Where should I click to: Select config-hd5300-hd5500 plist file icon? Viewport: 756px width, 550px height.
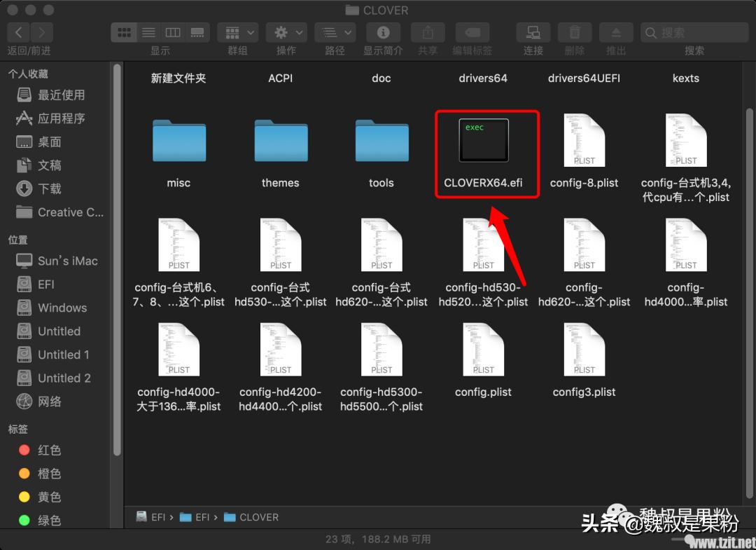point(381,350)
